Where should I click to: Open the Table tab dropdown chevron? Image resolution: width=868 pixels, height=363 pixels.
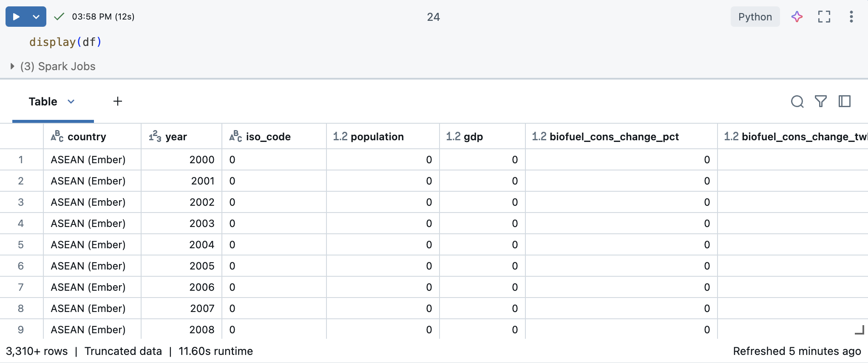[71, 102]
